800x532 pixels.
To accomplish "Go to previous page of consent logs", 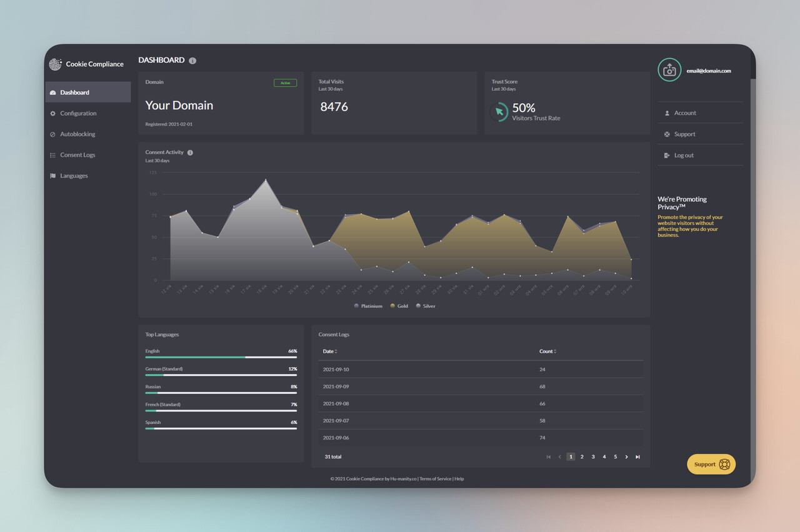I will [559, 457].
